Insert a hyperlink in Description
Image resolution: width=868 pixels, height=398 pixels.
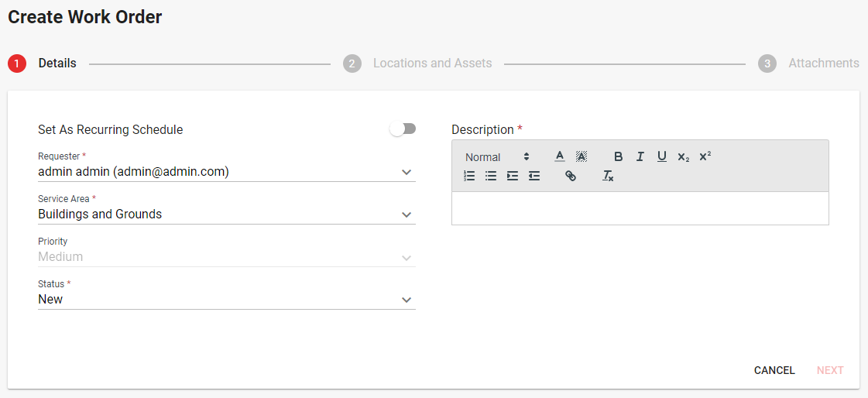pos(571,176)
